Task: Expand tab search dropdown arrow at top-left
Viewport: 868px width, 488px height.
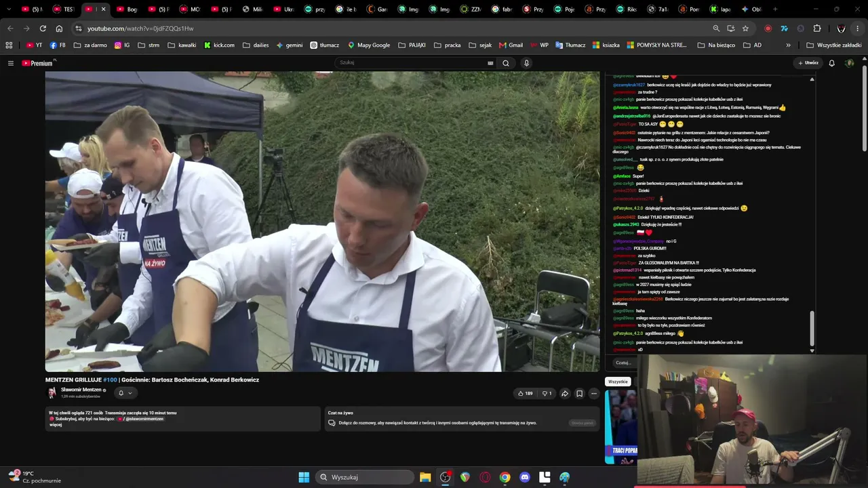Action: coord(9,9)
